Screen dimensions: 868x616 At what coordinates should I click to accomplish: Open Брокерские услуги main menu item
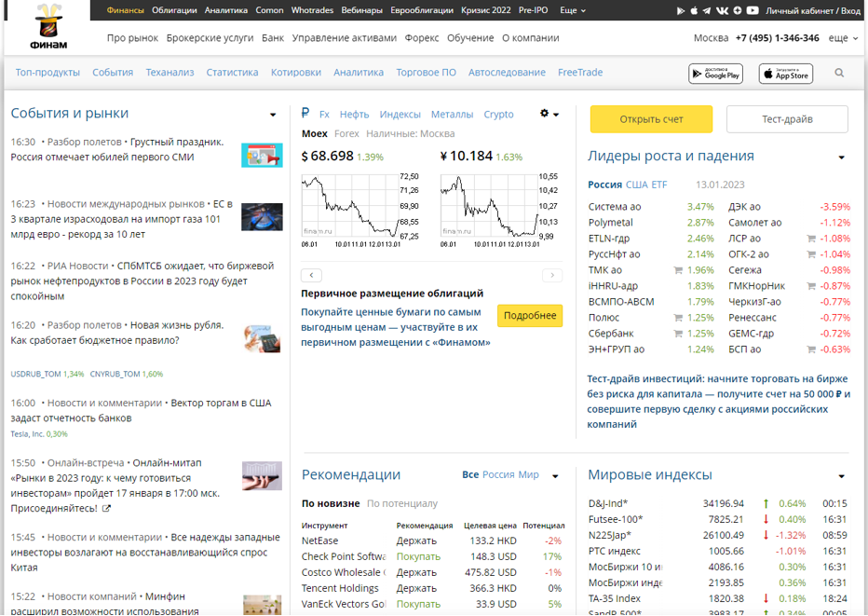(210, 38)
